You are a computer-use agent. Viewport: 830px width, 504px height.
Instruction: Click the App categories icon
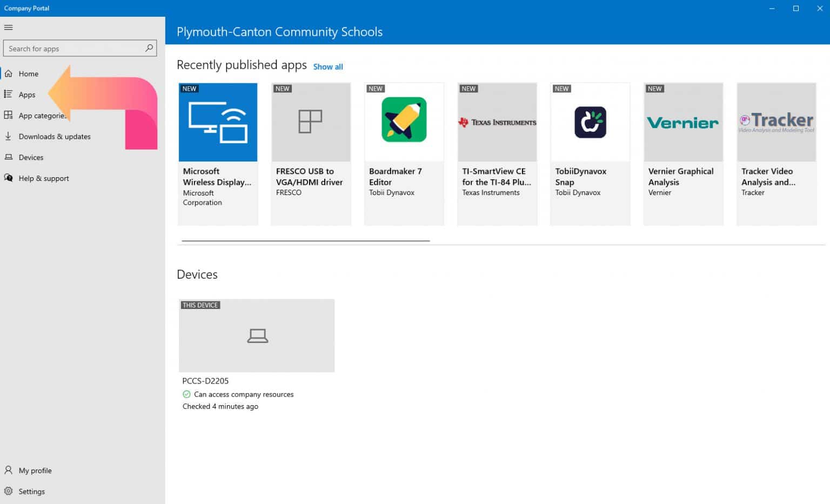9,115
